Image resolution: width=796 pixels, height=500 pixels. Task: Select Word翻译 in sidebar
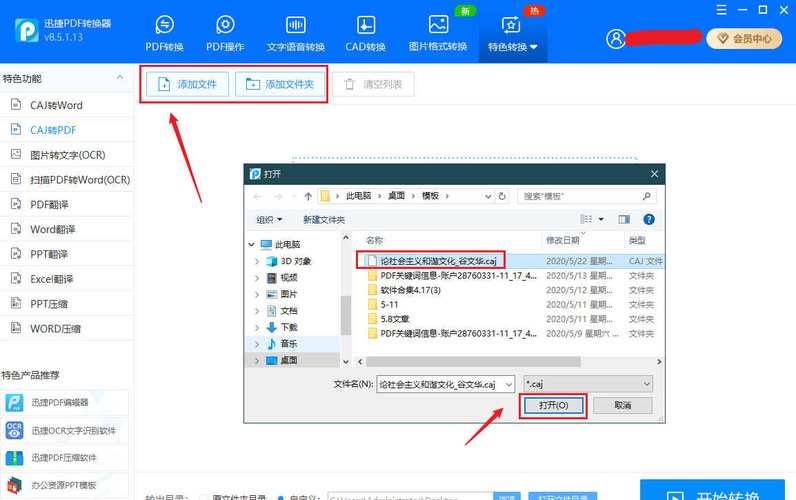pos(67,229)
